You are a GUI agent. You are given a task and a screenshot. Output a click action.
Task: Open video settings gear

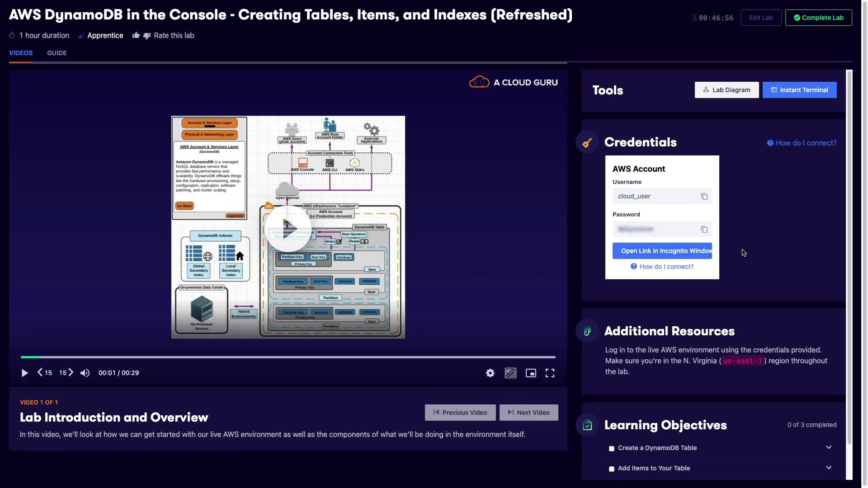(490, 373)
